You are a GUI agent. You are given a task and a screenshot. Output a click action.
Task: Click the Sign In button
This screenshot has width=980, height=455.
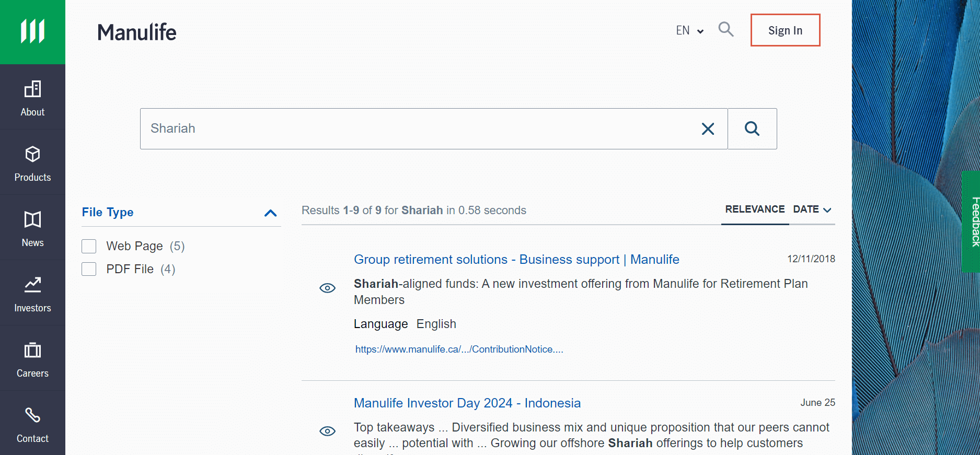click(x=785, y=30)
